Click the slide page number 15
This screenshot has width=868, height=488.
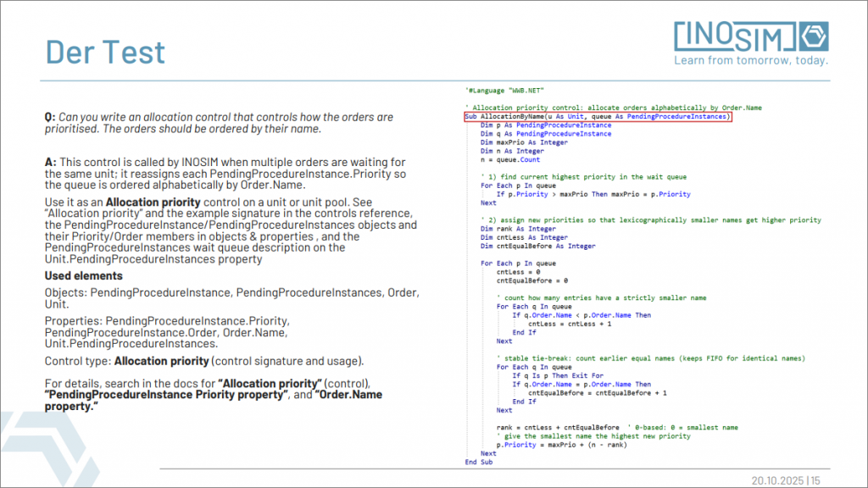click(816, 480)
